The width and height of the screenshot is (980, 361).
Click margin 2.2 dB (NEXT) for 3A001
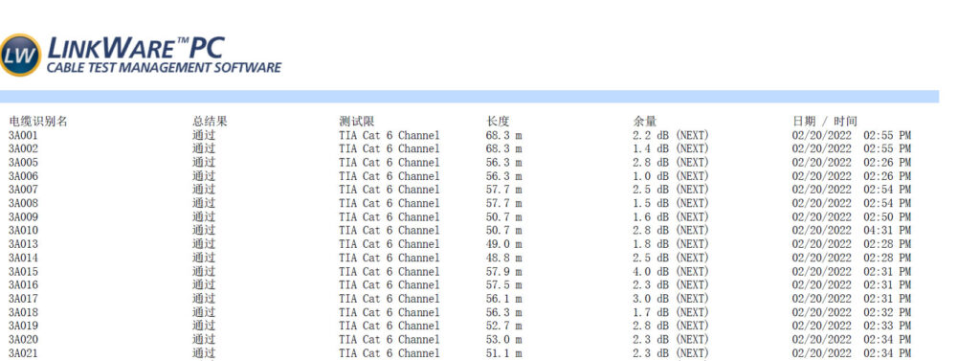pyautogui.click(x=671, y=135)
